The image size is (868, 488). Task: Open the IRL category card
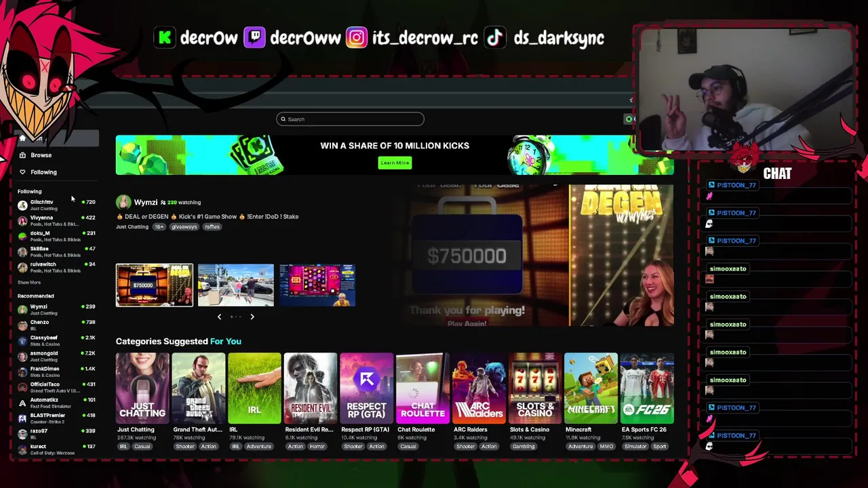tap(254, 388)
